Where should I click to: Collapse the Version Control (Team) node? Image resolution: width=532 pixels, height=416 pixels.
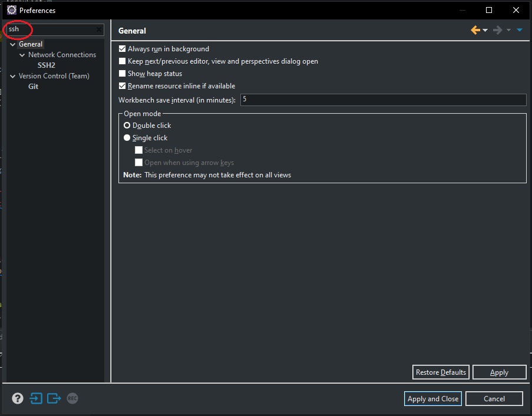tap(12, 76)
